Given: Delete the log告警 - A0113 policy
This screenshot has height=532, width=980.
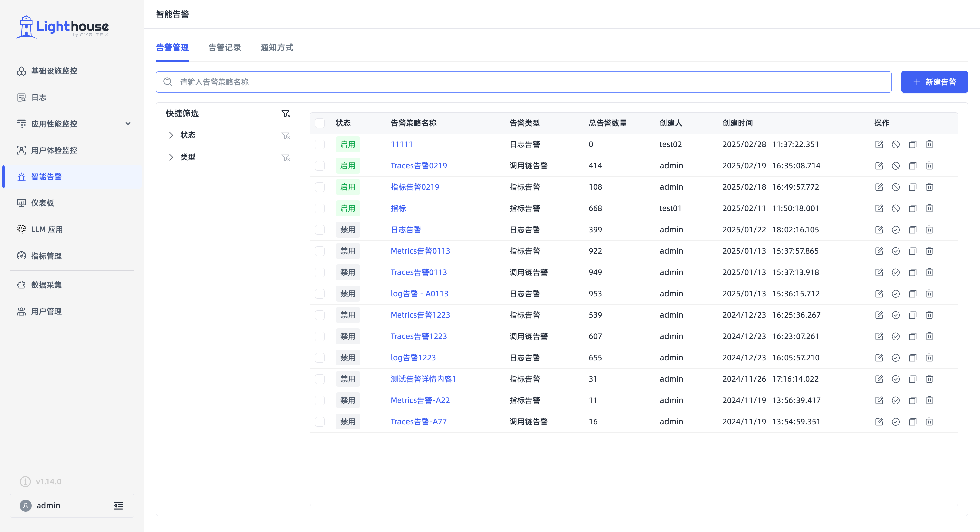Looking at the screenshot, I should [929, 293].
